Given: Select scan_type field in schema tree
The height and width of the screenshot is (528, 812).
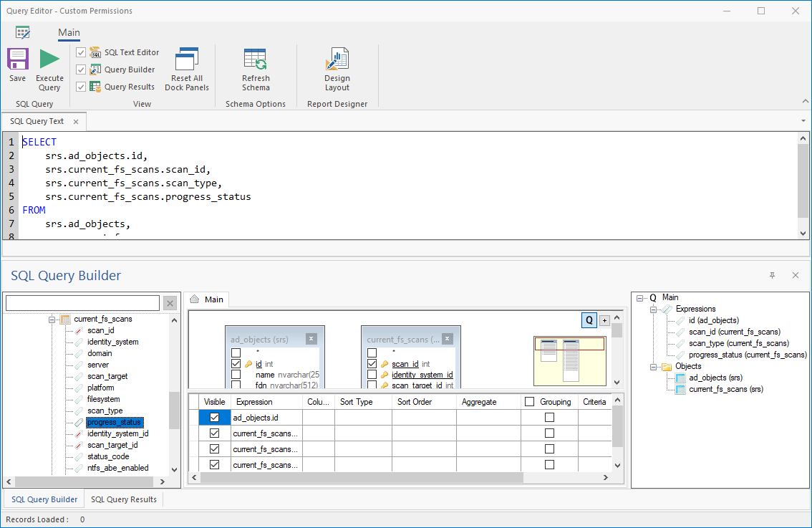Looking at the screenshot, I should (x=105, y=411).
